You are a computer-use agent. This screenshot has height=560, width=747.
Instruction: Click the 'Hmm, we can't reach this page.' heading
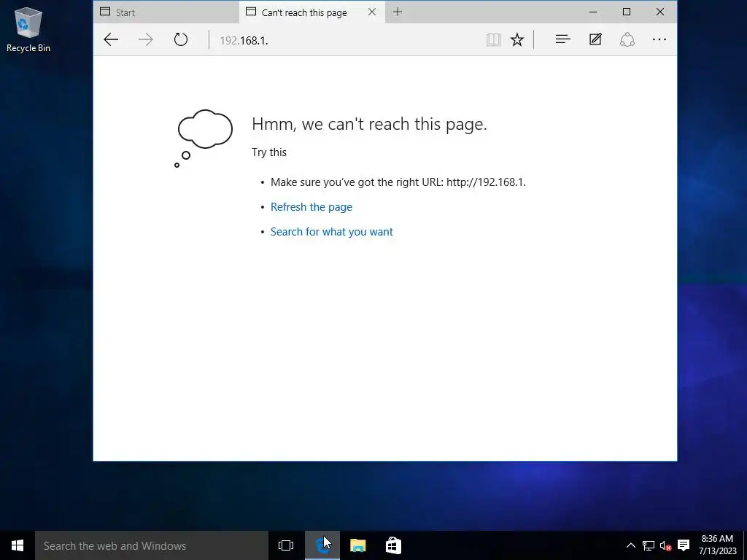369,124
